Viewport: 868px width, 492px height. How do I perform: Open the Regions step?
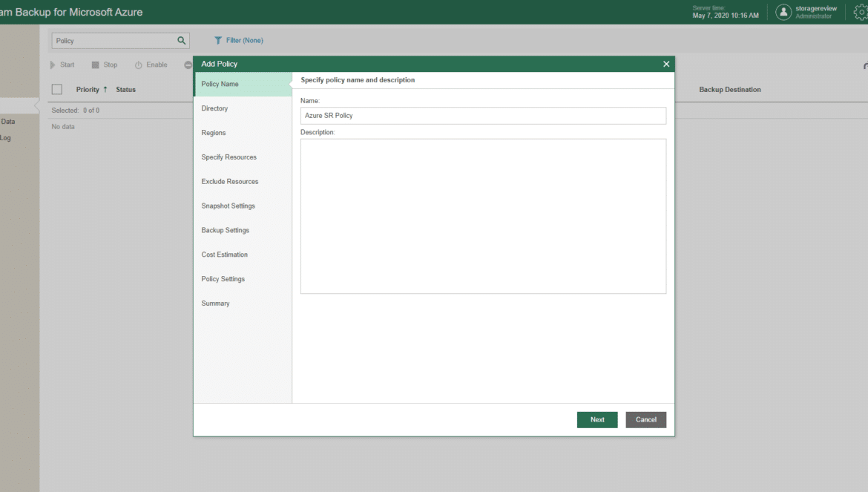[x=243, y=133]
